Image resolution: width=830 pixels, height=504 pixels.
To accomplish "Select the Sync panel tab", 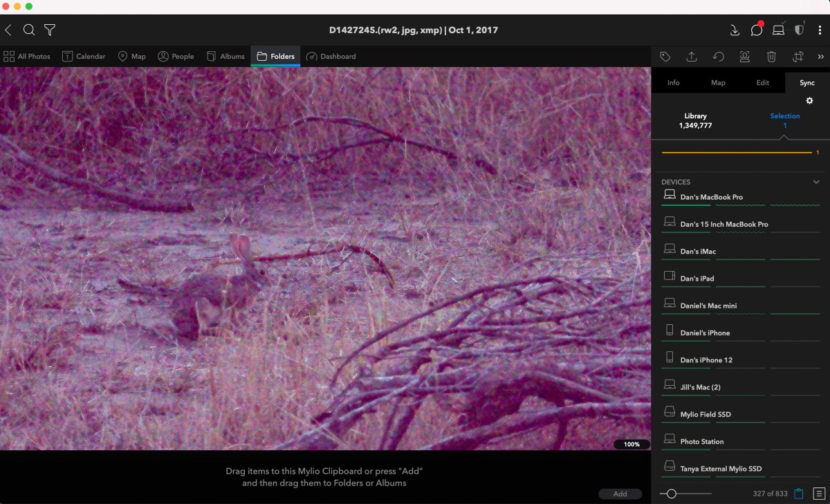I will pos(807,82).
